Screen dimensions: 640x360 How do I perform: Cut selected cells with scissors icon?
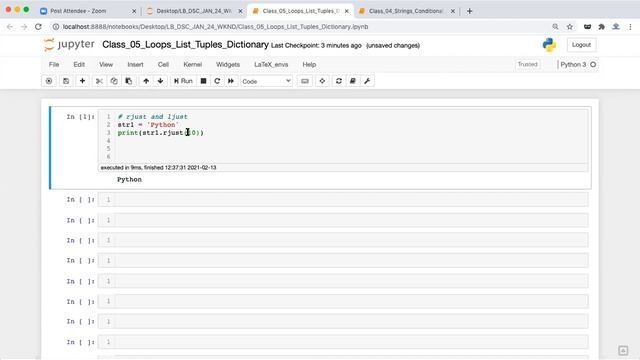click(x=99, y=81)
